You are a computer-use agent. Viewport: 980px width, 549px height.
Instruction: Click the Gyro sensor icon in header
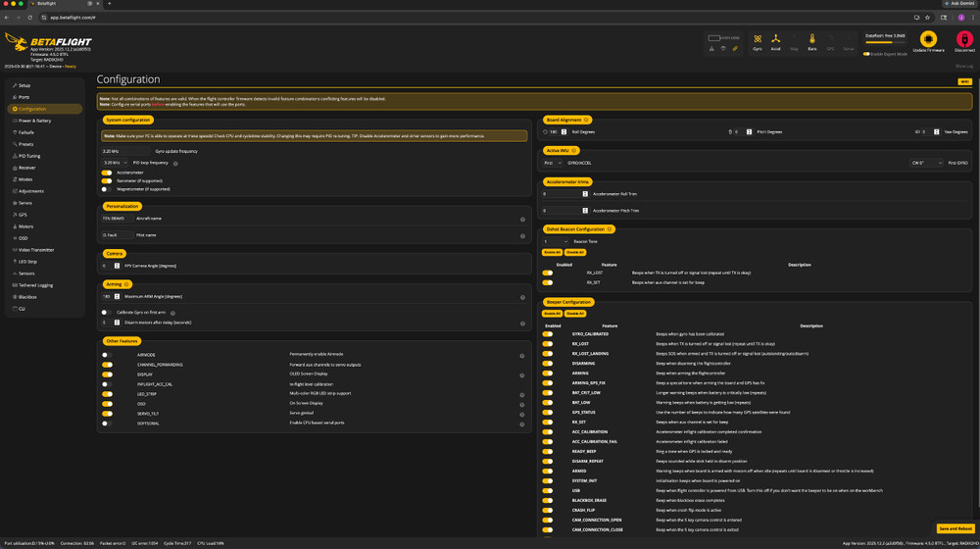tap(758, 41)
